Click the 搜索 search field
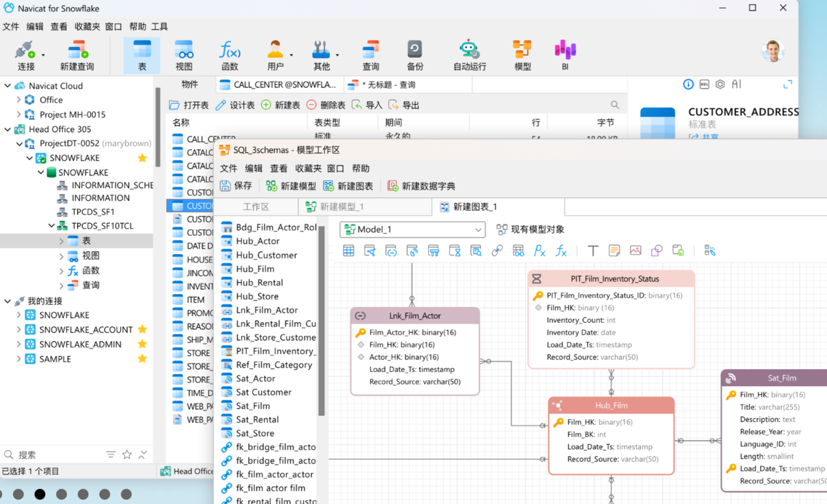This screenshot has height=504, width=827. coord(54,454)
